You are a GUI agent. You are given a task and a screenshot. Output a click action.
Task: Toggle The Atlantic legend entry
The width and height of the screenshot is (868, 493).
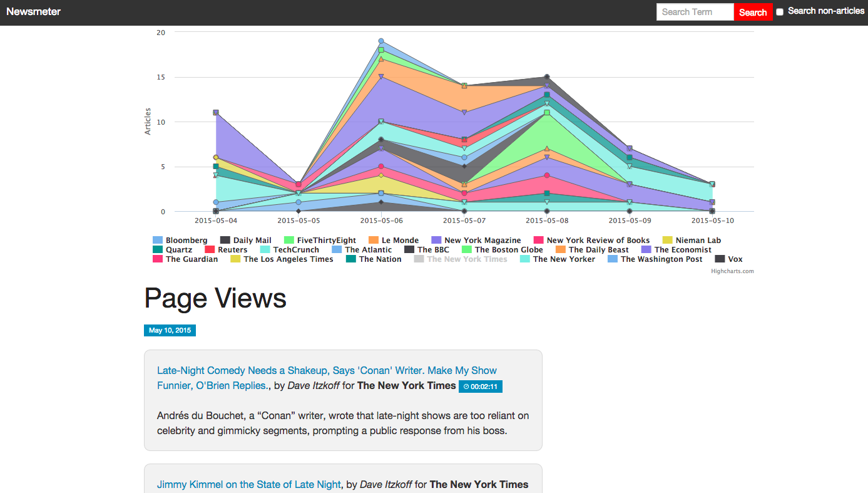pos(362,250)
